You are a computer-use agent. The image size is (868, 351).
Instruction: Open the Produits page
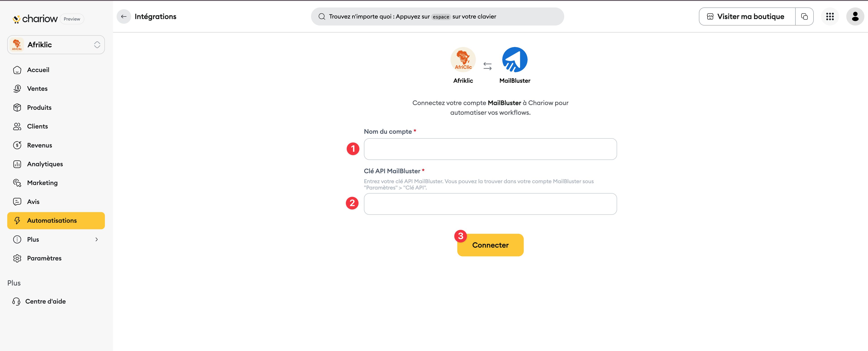coord(56,108)
